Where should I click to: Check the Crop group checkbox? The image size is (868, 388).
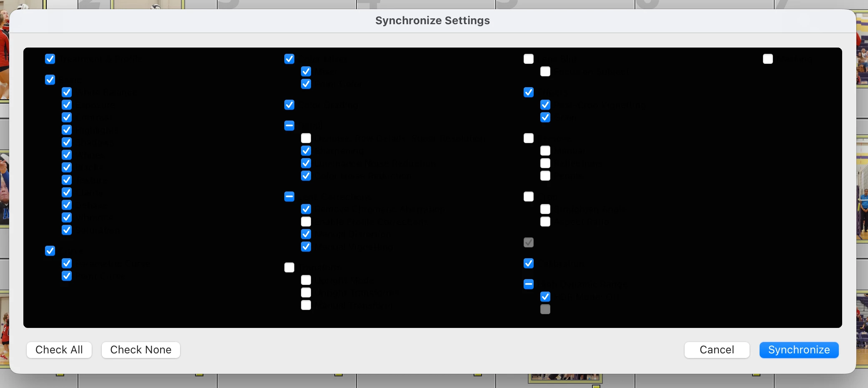(529, 197)
